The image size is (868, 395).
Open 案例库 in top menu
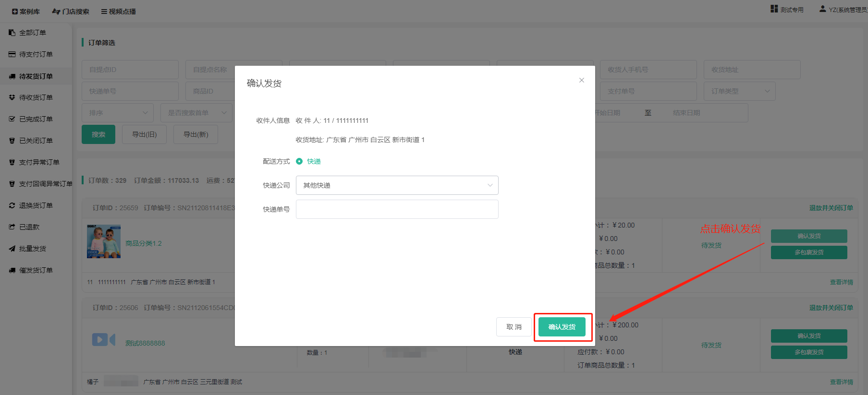click(x=26, y=12)
